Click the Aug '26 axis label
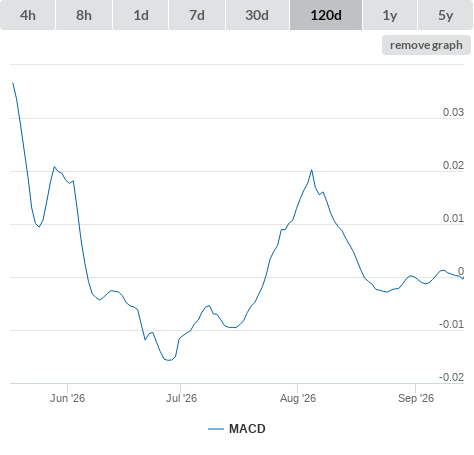The image size is (474, 455). point(298,398)
